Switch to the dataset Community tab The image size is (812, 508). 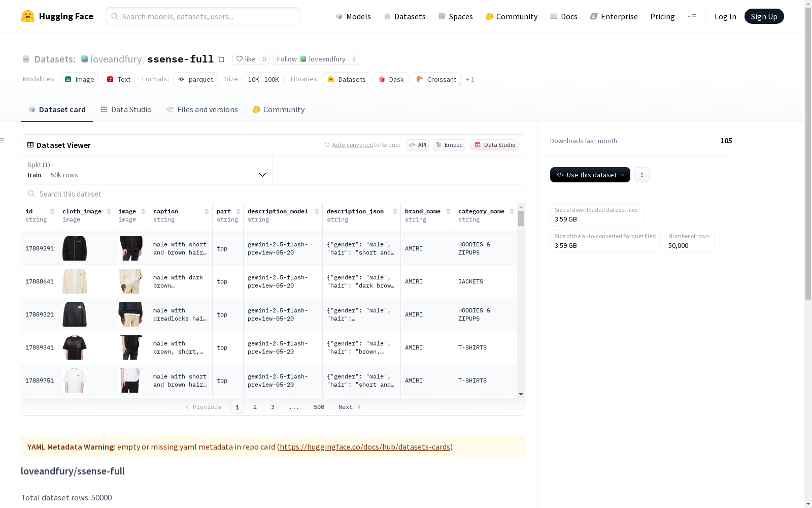279,110
